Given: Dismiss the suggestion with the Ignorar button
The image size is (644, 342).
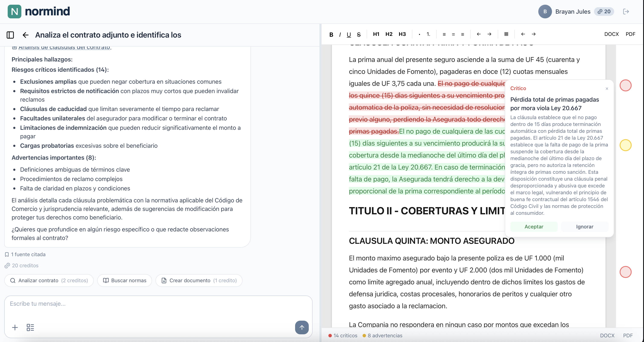Looking at the screenshot, I should pos(584,227).
